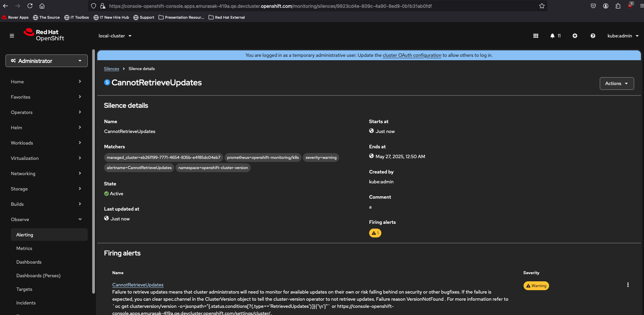644x315 pixels.
Task: Collapse the Observe navigation section
Action: click(47, 219)
